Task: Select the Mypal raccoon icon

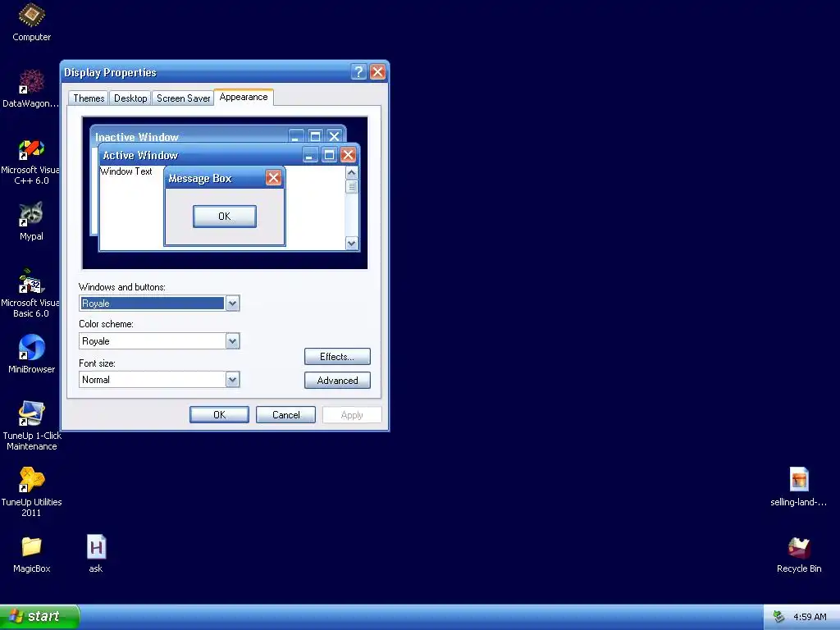Action: pos(31,221)
